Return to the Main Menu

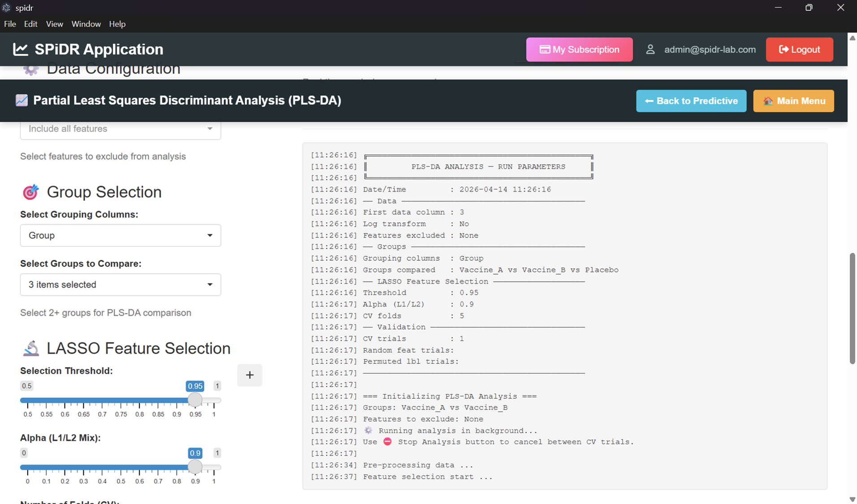[793, 101]
